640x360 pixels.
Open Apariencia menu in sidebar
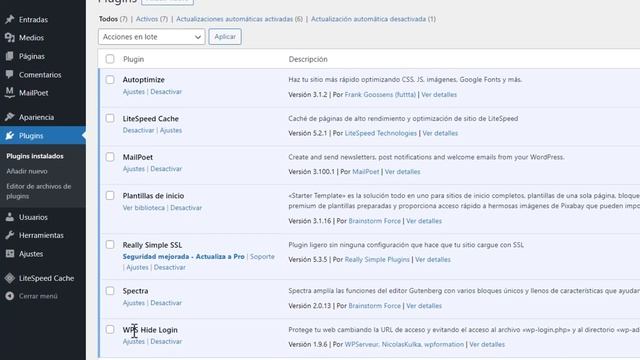point(36,117)
